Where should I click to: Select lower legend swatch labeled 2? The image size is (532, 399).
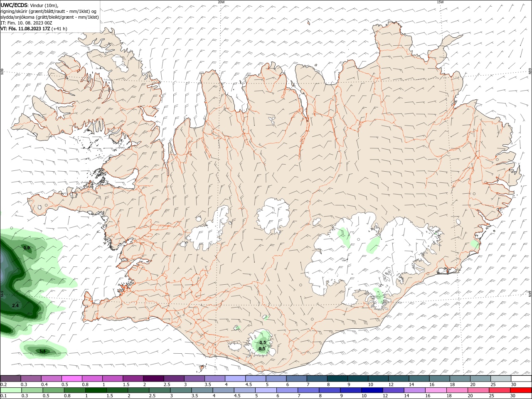138,390
